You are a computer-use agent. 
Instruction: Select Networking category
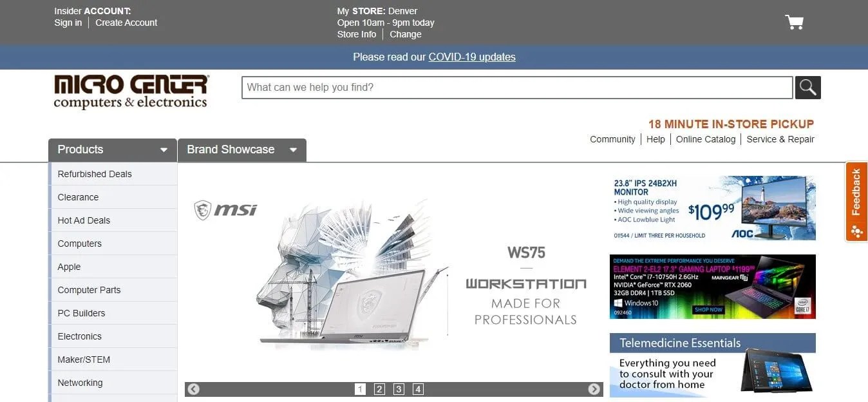113,383
